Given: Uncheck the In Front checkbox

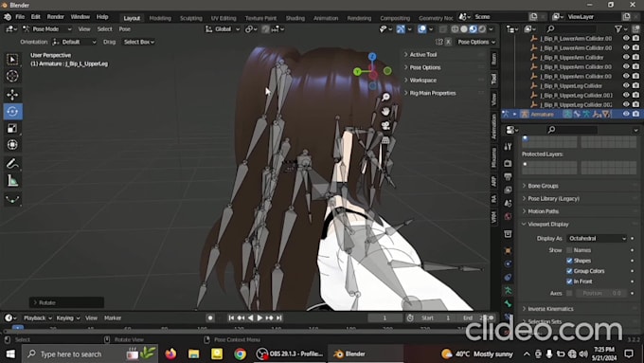Looking at the screenshot, I should click(x=569, y=281).
